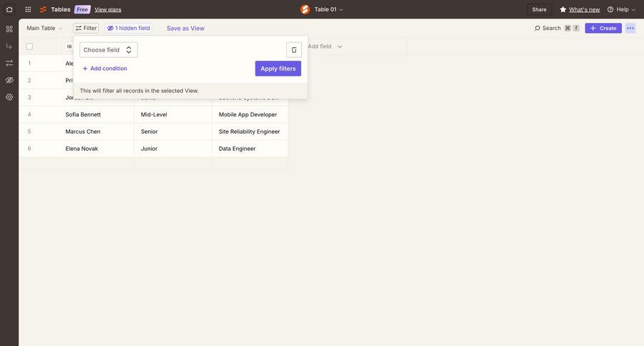Open the sidebar filter sliders icon

pyautogui.click(x=9, y=63)
